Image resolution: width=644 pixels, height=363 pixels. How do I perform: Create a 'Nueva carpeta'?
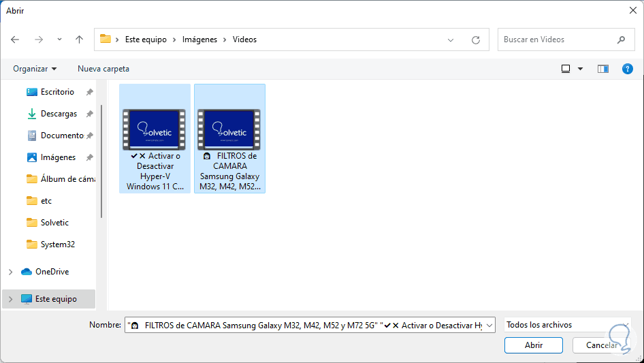103,69
